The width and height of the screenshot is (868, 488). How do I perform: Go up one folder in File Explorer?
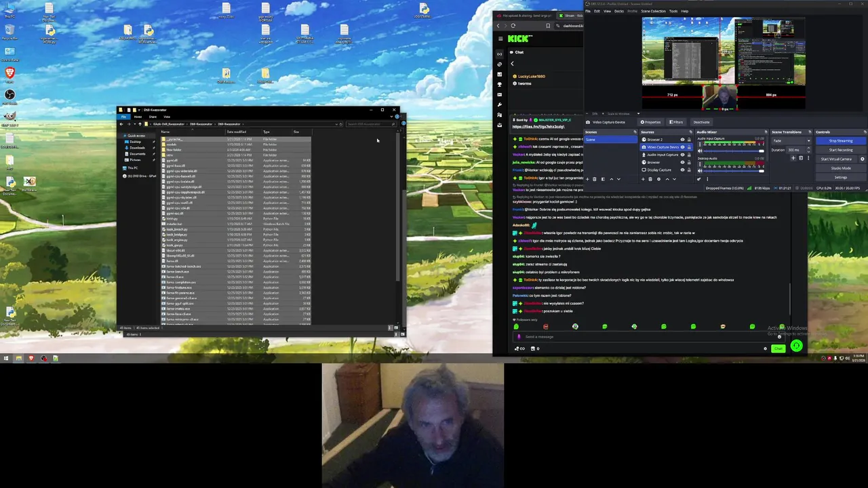tap(140, 124)
